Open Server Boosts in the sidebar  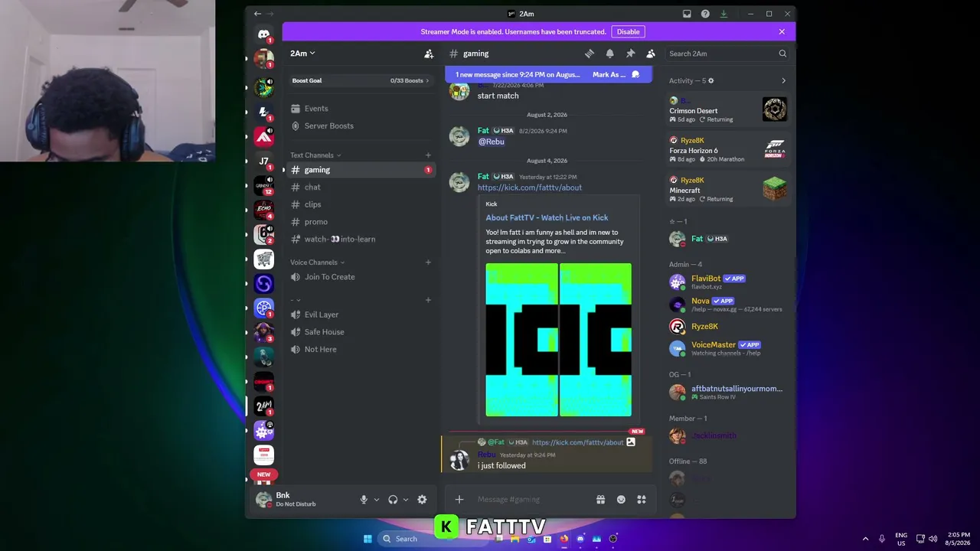(361, 126)
